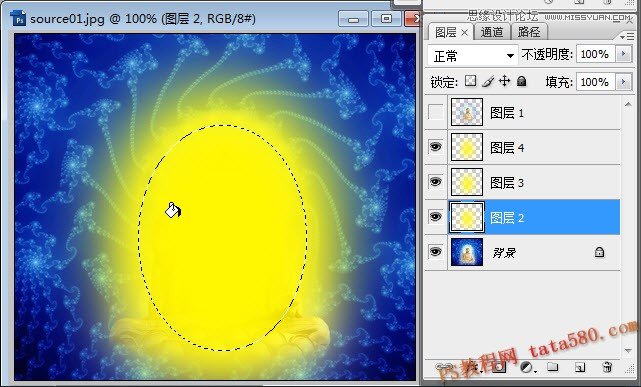Viewport: 641px width, 387px height.
Task: Hide 图层 4 with eye icon
Action: point(435,146)
